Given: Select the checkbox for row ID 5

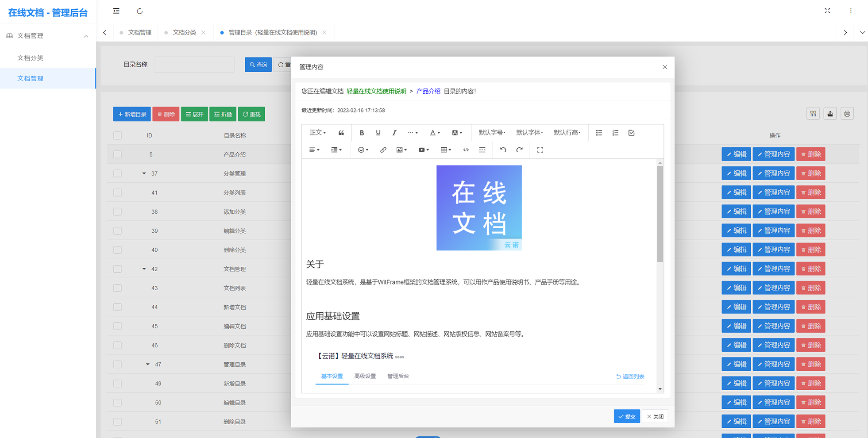Looking at the screenshot, I should pyautogui.click(x=117, y=154).
